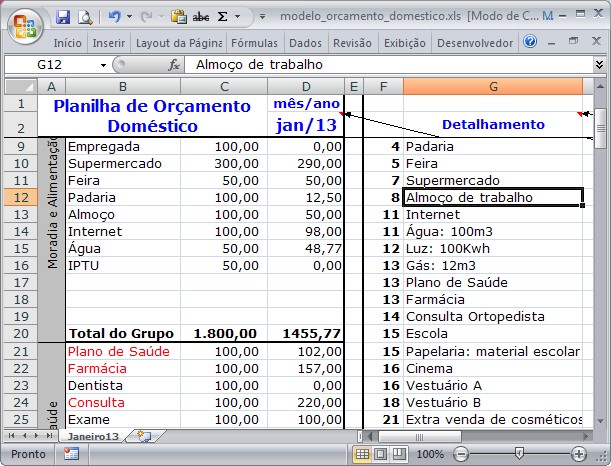Image resolution: width=611 pixels, height=466 pixels.
Task: Minimize the ribbon workbook window button
Action: [551, 42]
